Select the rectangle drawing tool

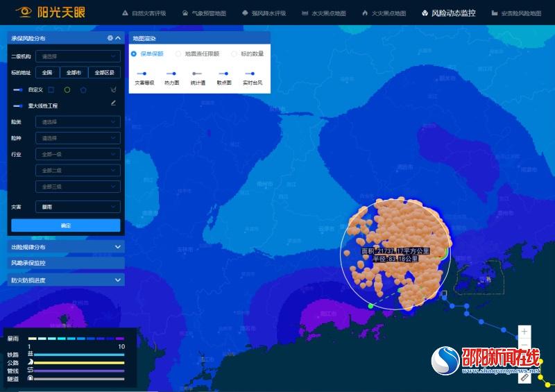point(51,90)
